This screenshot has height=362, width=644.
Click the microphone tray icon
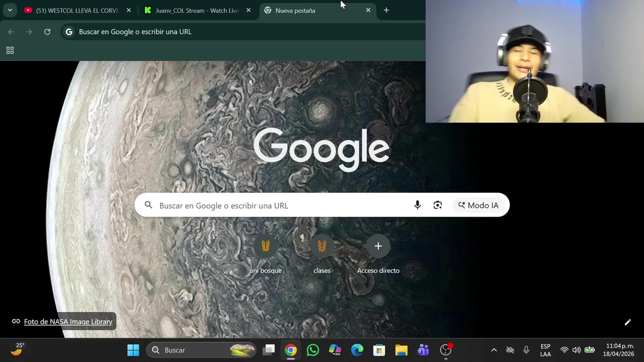[526, 350]
